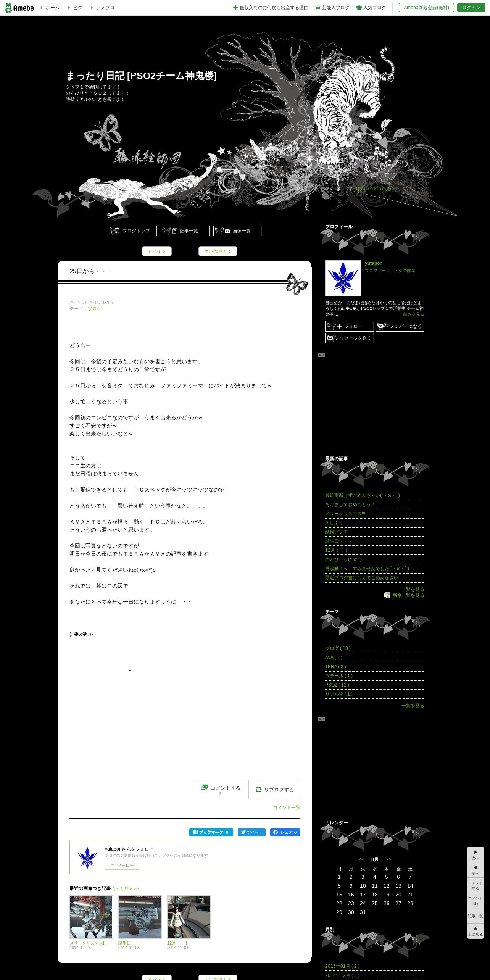Open recent article 最近ブログ書けなくてごめんなさい
Viewport: 490px width, 980px height.
coord(362,578)
